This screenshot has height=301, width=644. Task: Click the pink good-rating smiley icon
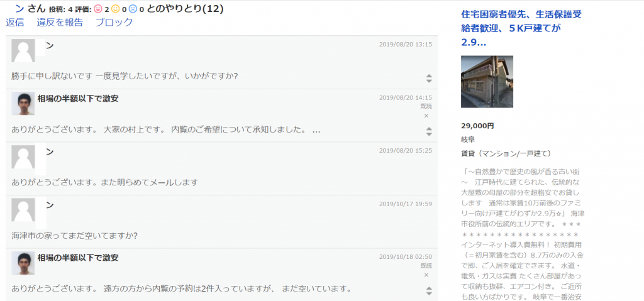tap(97, 9)
